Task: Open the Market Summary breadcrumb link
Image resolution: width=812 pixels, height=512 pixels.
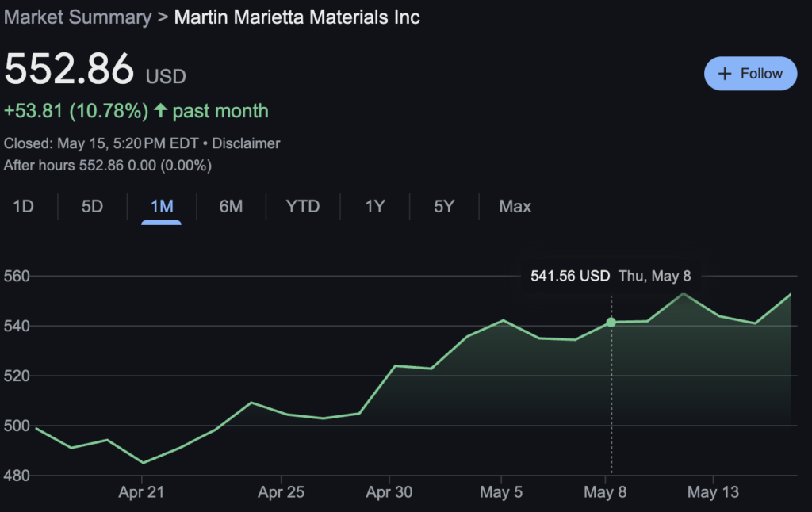Action: [78, 17]
